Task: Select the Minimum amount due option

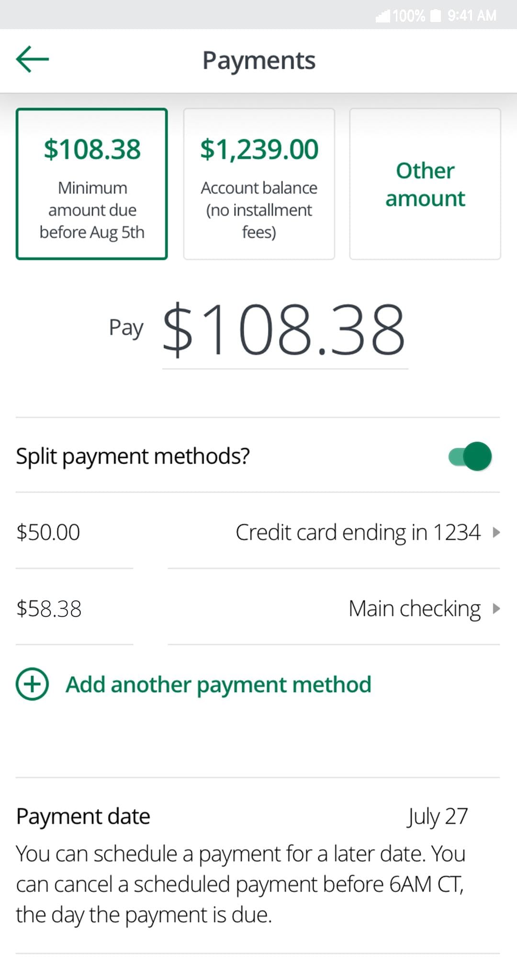Action: pyautogui.click(x=92, y=183)
